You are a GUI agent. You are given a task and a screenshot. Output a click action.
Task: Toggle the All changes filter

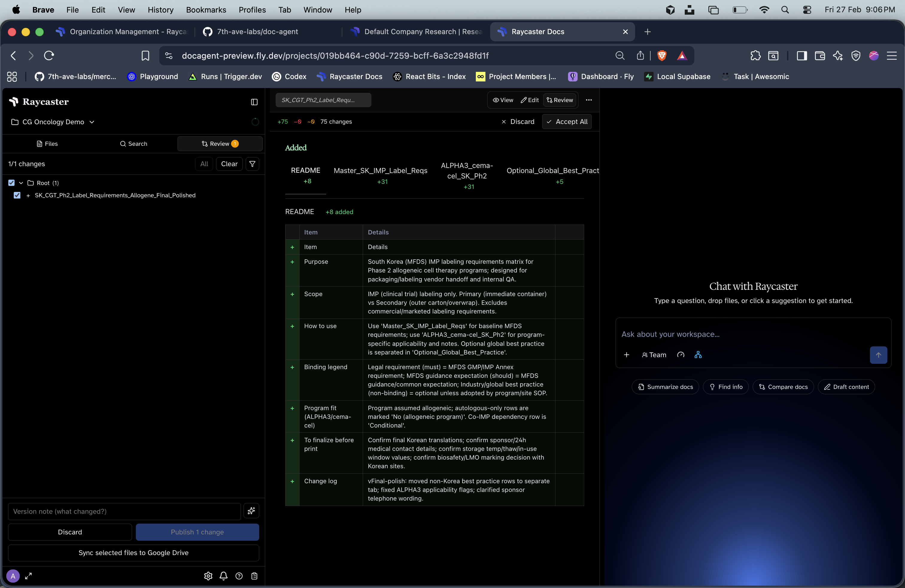click(x=204, y=163)
